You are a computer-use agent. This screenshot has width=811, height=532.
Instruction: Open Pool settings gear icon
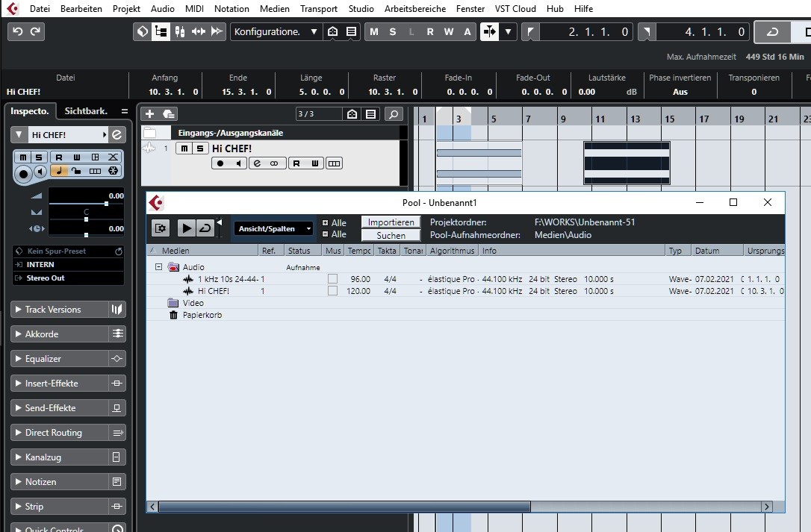161,228
